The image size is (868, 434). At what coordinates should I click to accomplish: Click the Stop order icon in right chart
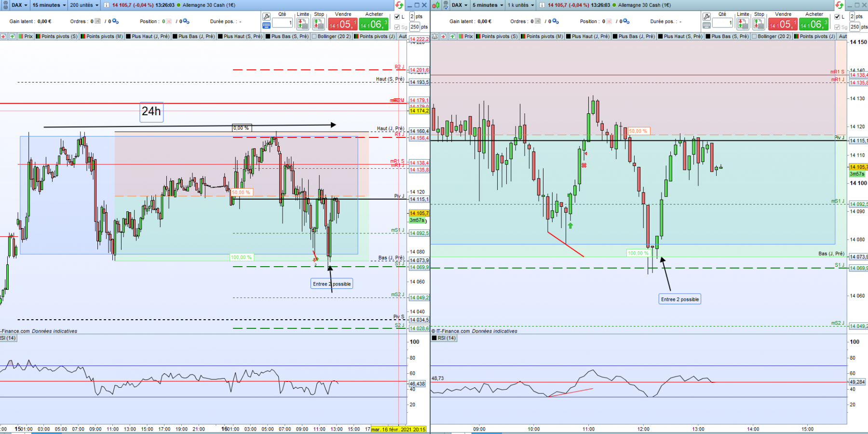(x=759, y=24)
